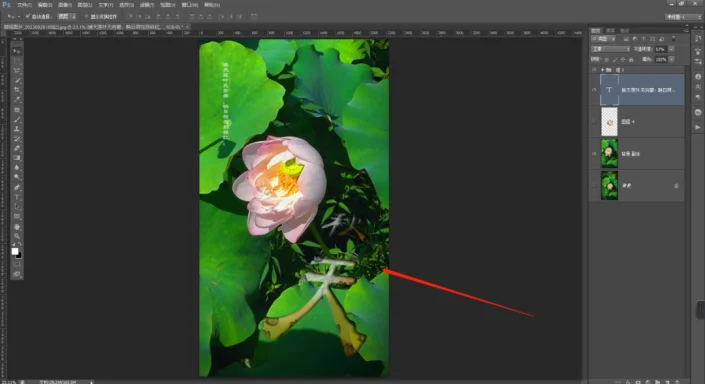The width and height of the screenshot is (705, 384).
Task: Select the Dodge tool
Action: pos(17,177)
